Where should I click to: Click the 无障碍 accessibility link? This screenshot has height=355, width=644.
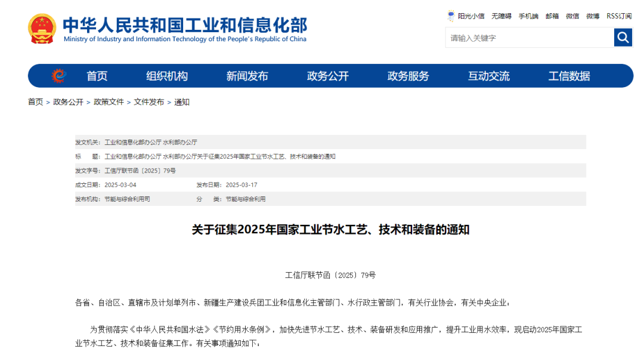click(x=501, y=16)
